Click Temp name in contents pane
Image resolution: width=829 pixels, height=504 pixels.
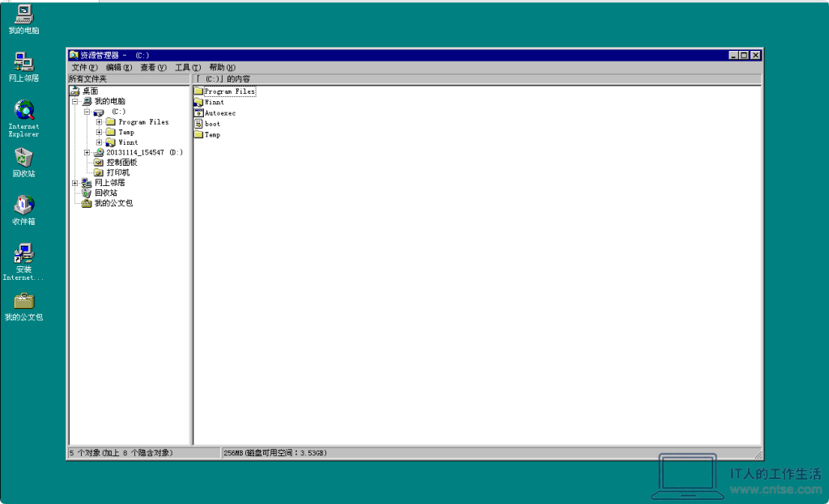click(213, 135)
